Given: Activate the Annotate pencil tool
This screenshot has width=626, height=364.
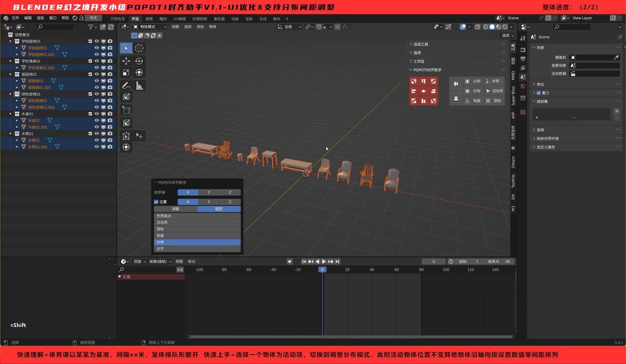Looking at the screenshot, I should [x=126, y=85].
